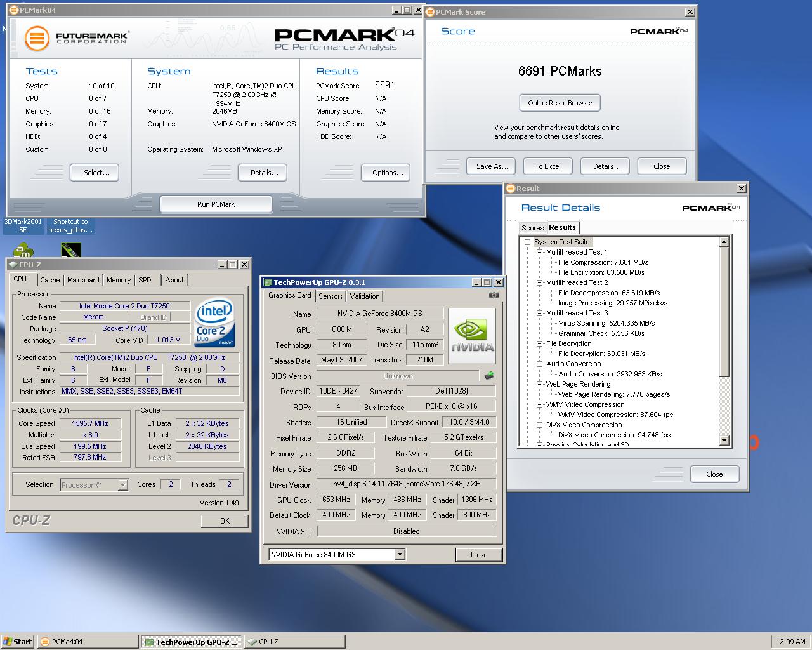The image size is (812, 650).
Task: Click the Instructions field in CPU-Z
Action: pyautogui.click(x=150, y=391)
